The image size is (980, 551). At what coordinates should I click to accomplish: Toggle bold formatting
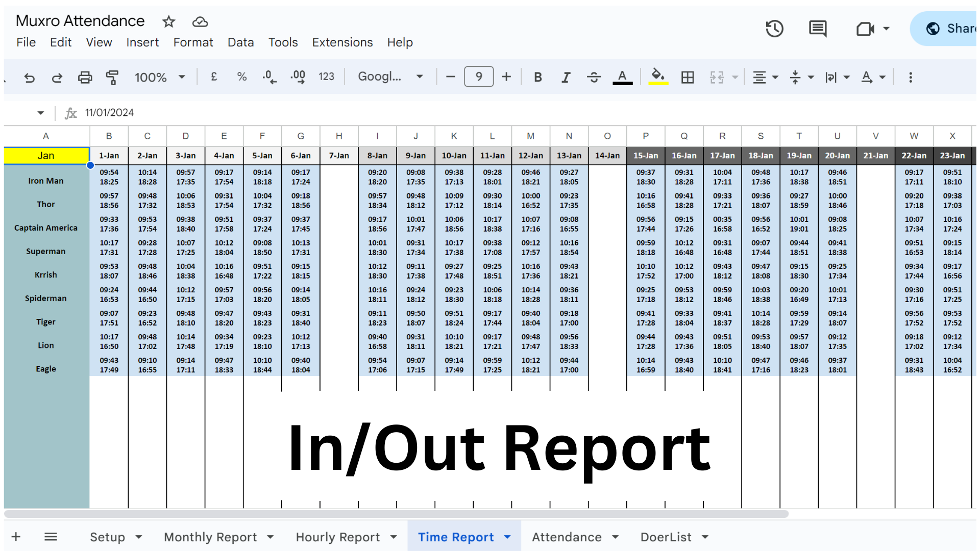tap(538, 77)
